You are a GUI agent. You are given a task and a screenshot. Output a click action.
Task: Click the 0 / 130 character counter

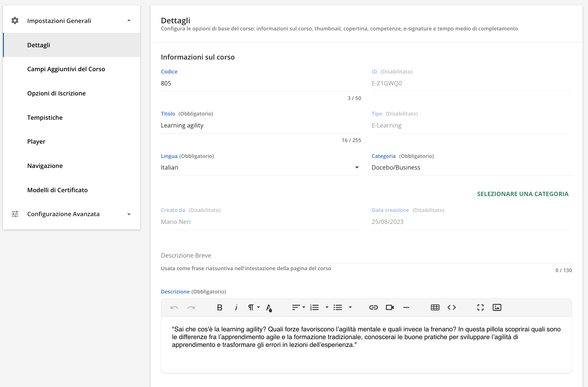pyautogui.click(x=564, y=270)
